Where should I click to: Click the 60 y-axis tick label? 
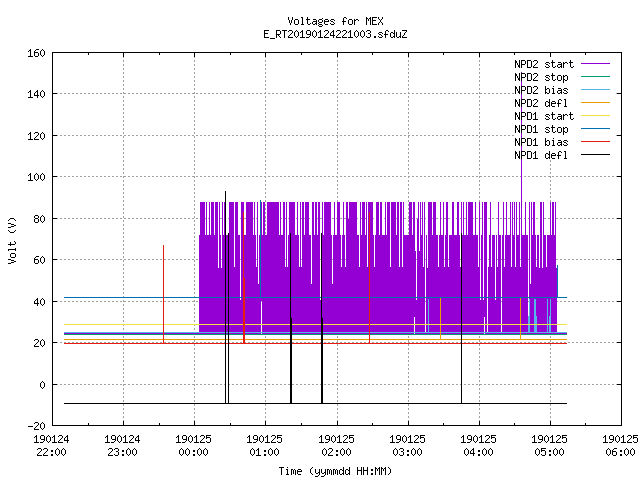coord(39,260)
